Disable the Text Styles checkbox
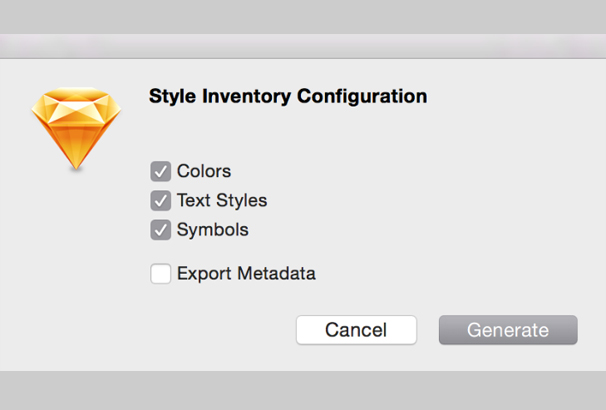 [x=160, y=200]
